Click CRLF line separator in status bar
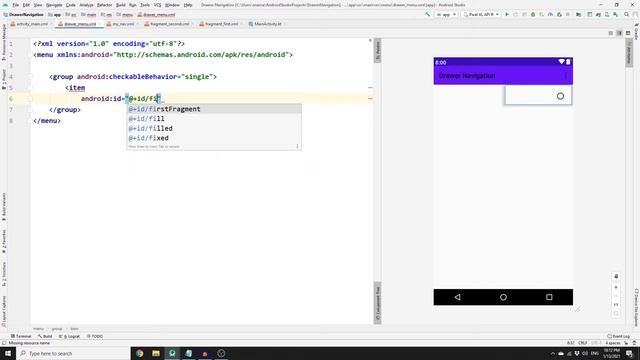Viewport: 640px width, 360px height. pyautogui.click(x=582, y=343)
